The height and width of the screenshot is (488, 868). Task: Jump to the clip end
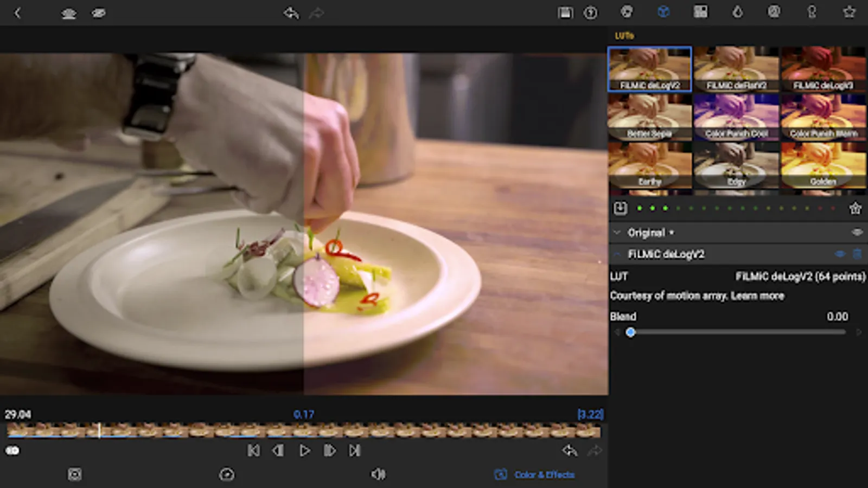(x=354, y=451)
